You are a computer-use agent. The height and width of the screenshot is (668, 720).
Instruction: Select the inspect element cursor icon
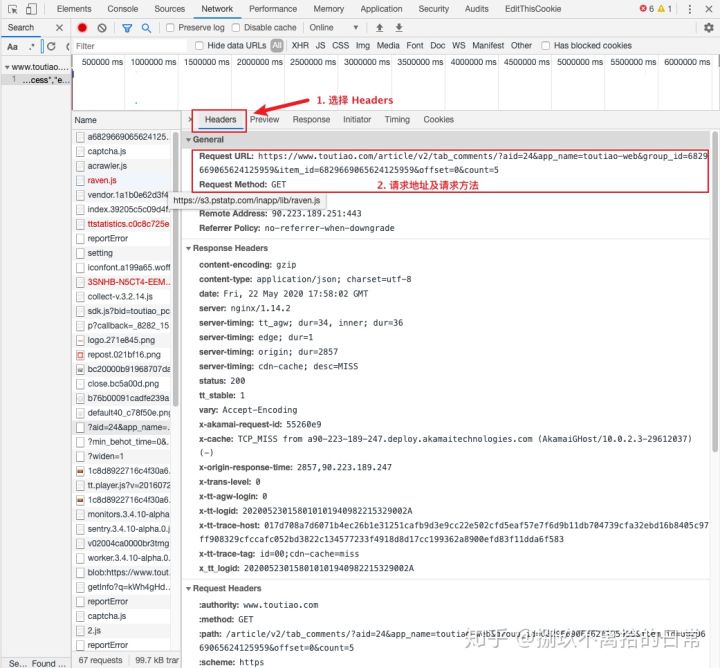click(x=12, y=9)
